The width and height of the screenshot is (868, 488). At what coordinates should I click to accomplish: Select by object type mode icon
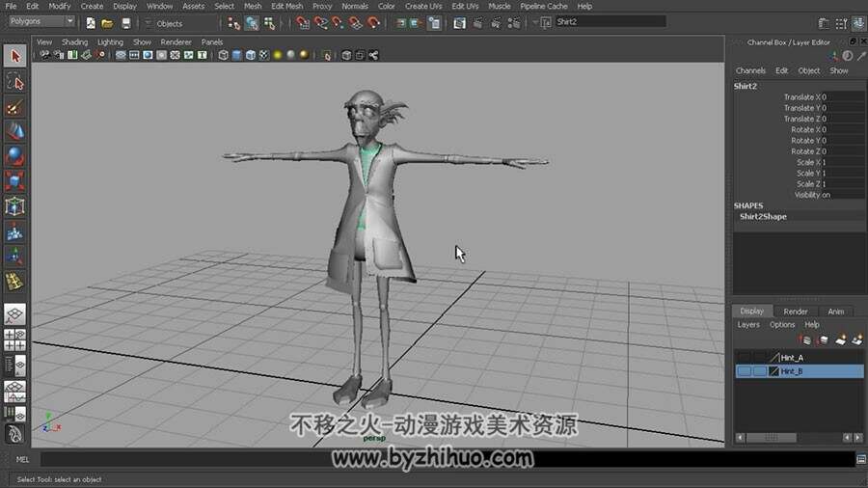[252, 23]
